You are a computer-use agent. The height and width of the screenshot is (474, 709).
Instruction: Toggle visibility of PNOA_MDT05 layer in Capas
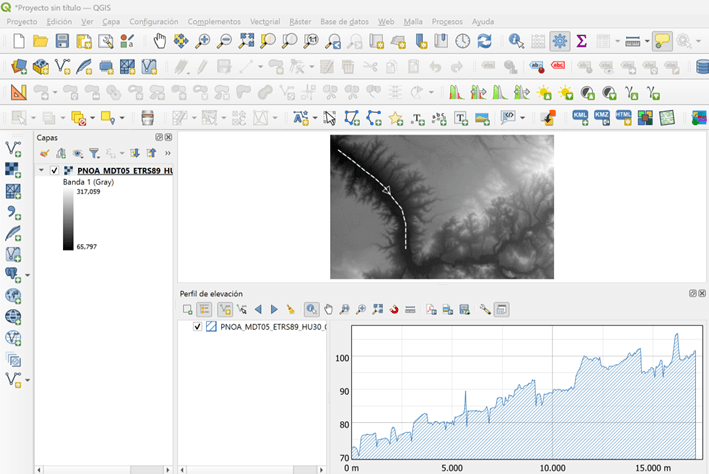pos(54,171)
